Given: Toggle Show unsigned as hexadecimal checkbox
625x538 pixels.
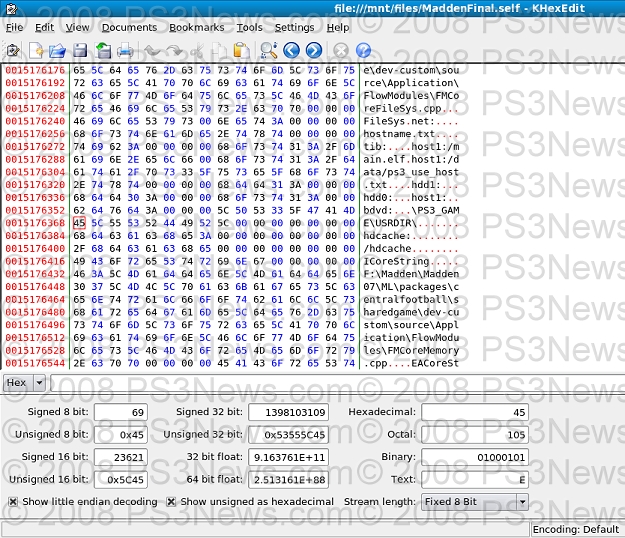Looking at the screenshot, I should tap(171, 502).
